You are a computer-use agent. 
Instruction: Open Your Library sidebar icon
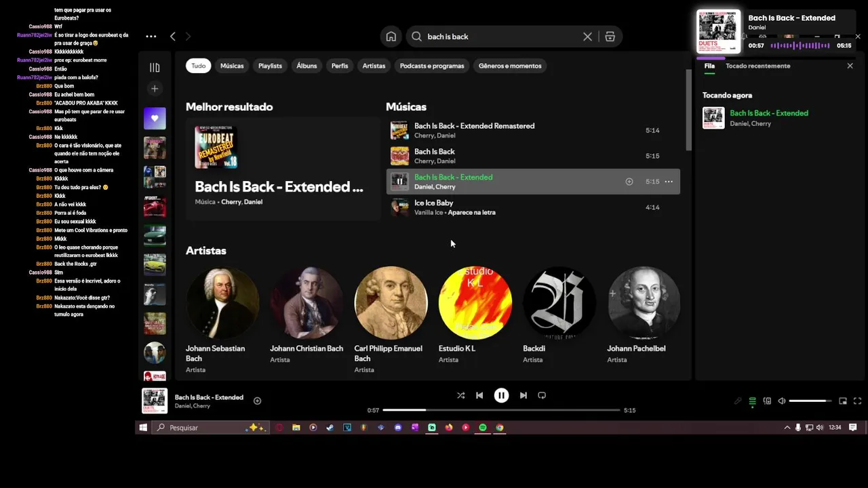click(155, 67)
